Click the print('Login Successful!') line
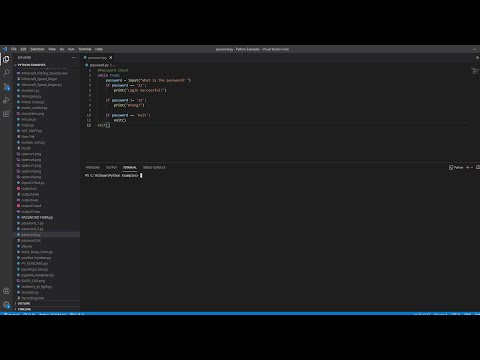Image resolution: width=480 pixels, height=360 pixels. pos(140,90)
